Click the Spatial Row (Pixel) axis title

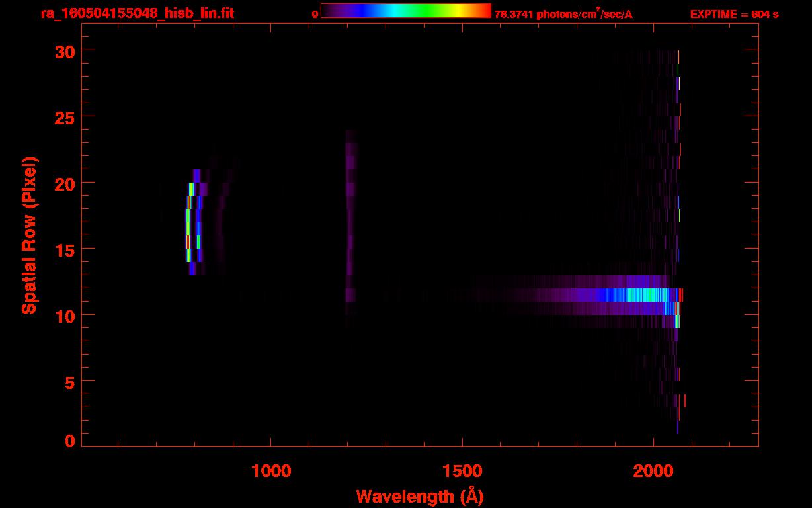click(x=30, y=235)
